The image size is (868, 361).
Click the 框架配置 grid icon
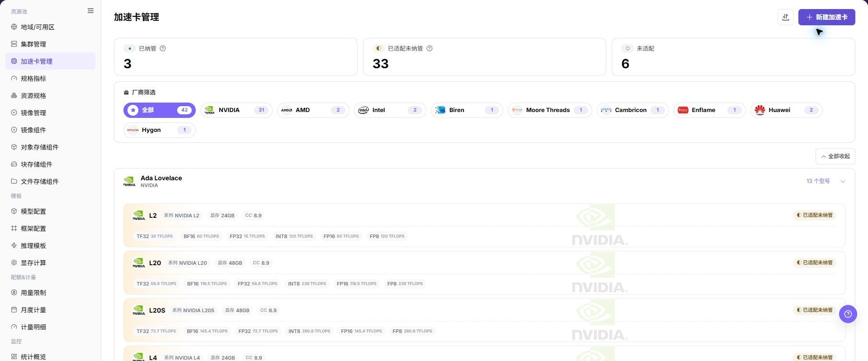pos(14,229)
